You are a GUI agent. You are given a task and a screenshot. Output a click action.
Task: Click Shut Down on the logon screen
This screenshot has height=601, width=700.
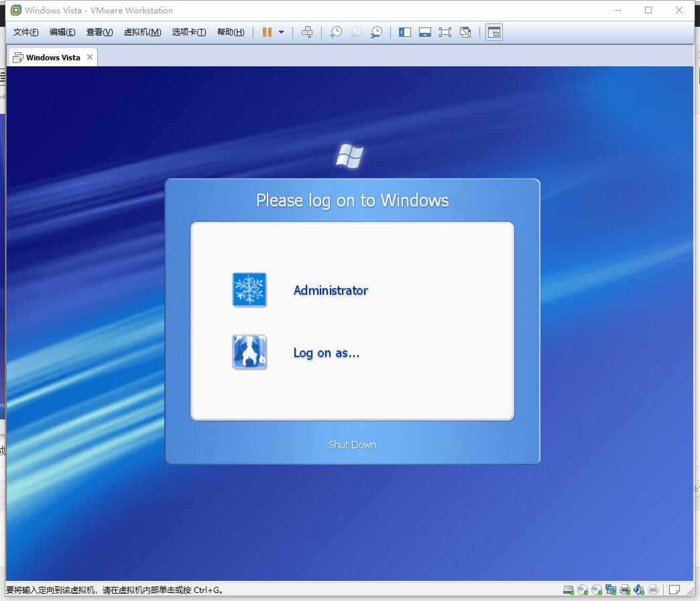pos(352,445)
